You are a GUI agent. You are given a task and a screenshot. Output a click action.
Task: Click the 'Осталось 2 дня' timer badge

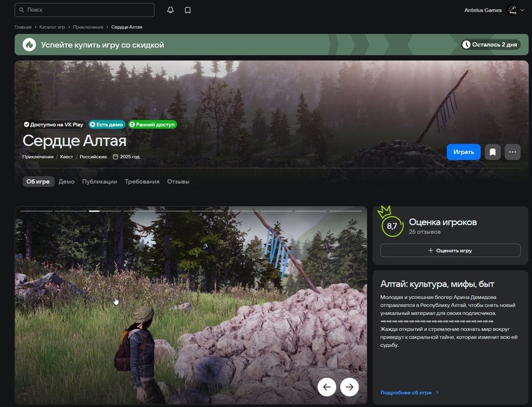click(490, 44)
